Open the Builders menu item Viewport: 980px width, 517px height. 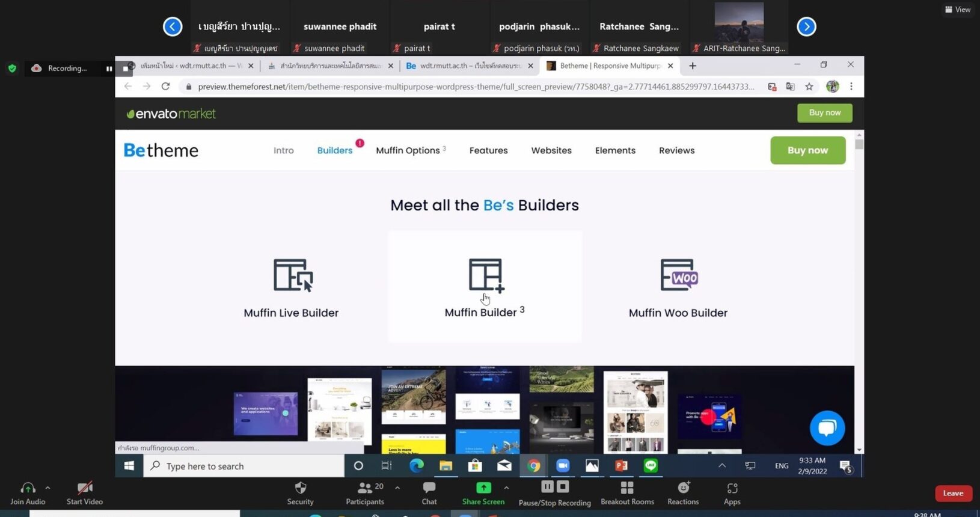tap(335, 150)
